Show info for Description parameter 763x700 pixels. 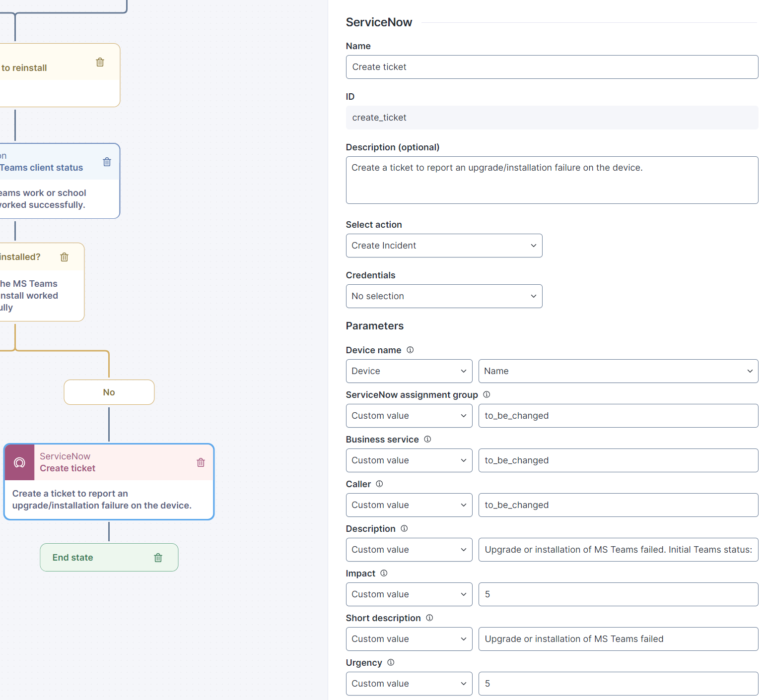click(x=404, y=528)
